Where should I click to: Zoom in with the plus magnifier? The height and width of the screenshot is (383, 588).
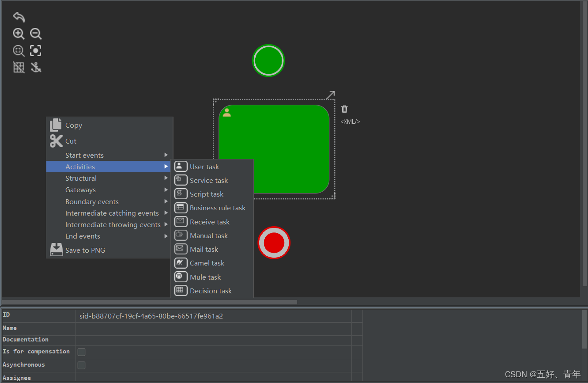coord(19,34)
